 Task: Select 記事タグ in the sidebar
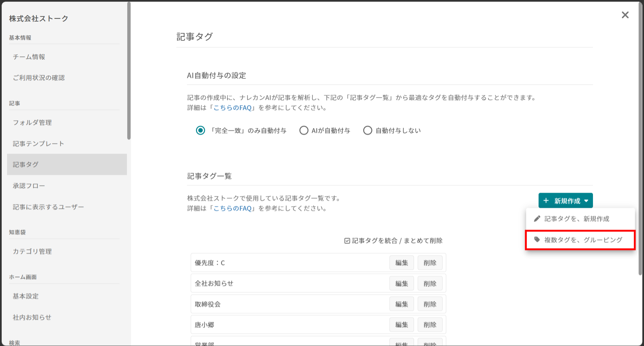click(x=67, y=164)
